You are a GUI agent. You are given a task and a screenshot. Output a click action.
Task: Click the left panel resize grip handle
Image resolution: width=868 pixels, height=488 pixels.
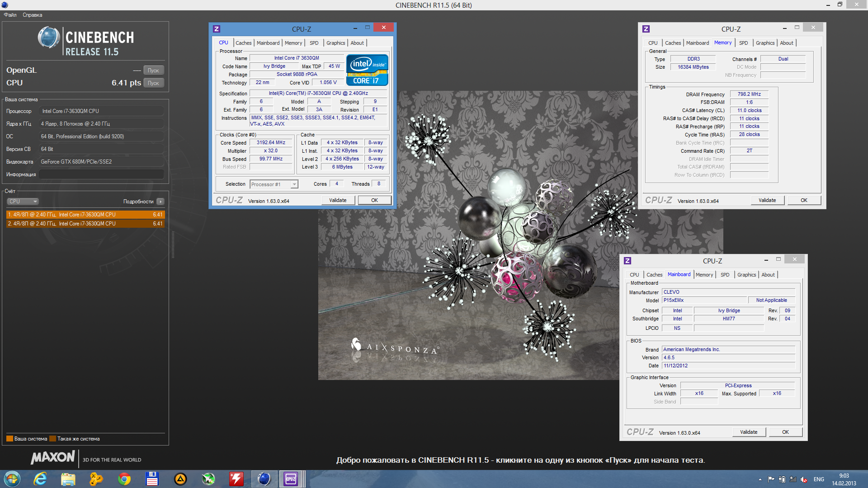[173, 245]
